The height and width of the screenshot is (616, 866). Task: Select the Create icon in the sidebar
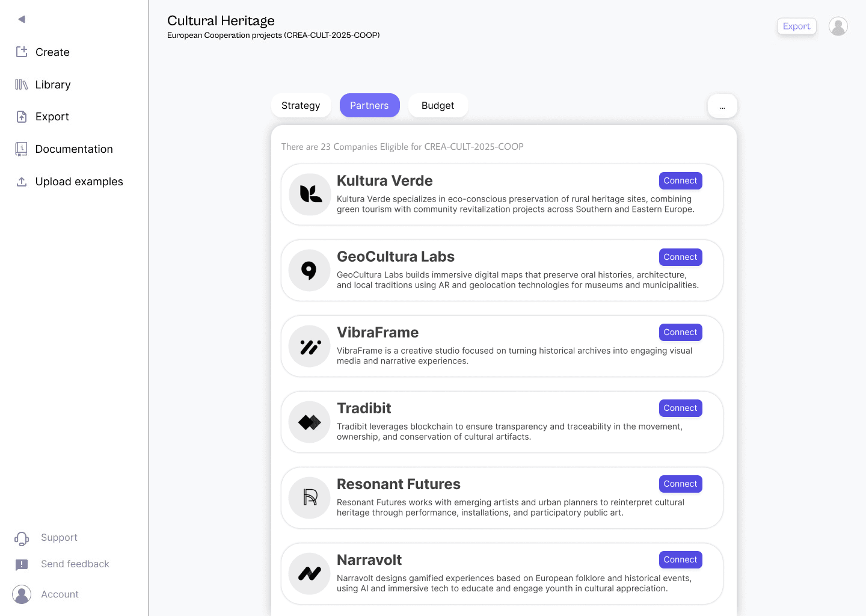coord(21,52)
